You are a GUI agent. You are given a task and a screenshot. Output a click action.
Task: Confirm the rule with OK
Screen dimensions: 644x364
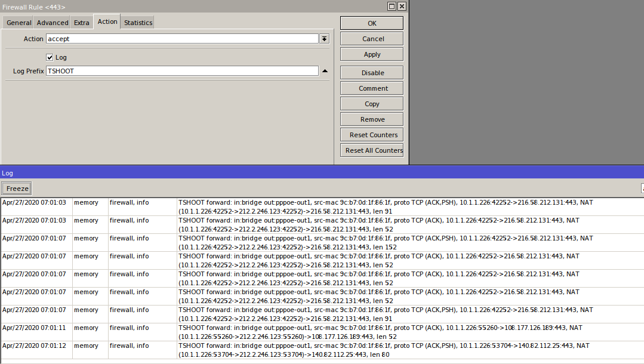(372, 23)
